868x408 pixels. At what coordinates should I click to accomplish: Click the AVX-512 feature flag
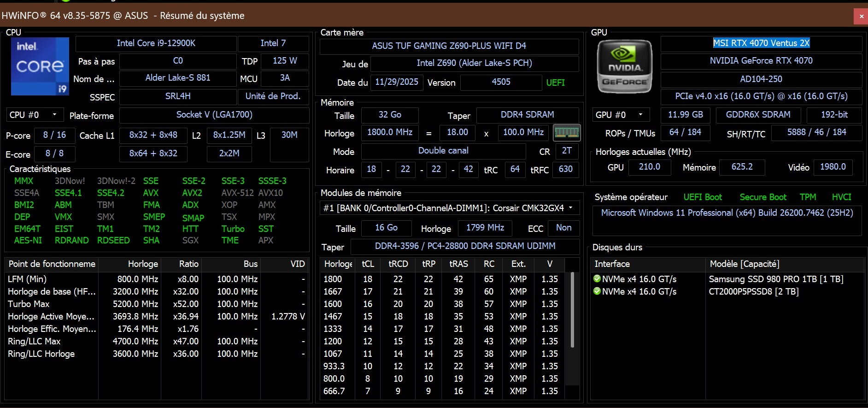(x=238, y=193)
